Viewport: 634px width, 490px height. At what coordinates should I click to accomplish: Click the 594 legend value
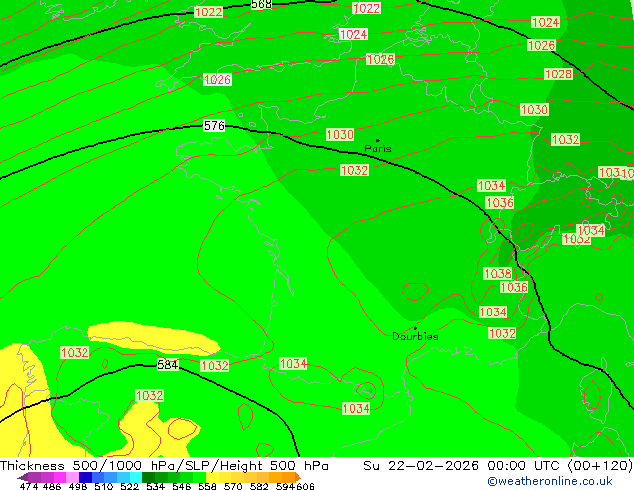(285, 486)
